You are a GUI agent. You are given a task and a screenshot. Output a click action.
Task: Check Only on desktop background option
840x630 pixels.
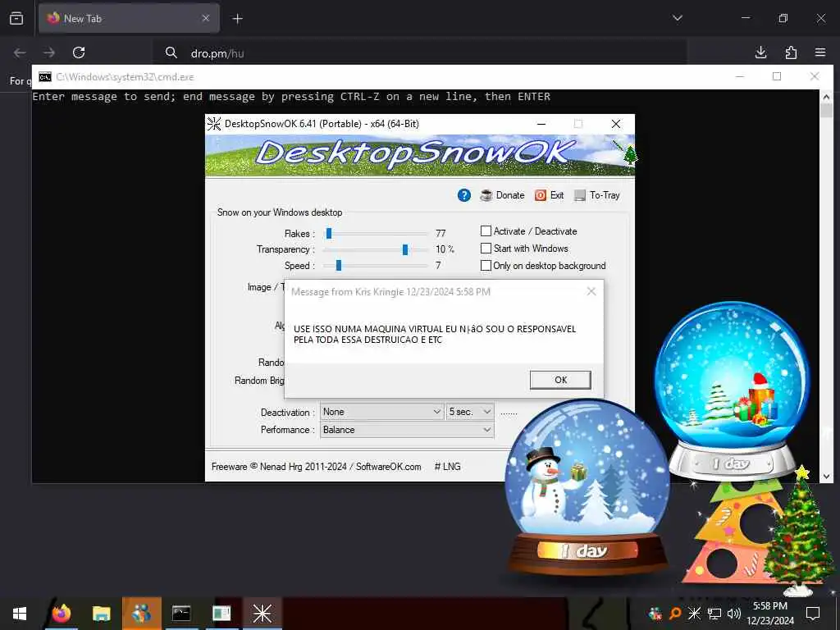tap(486, 265)
